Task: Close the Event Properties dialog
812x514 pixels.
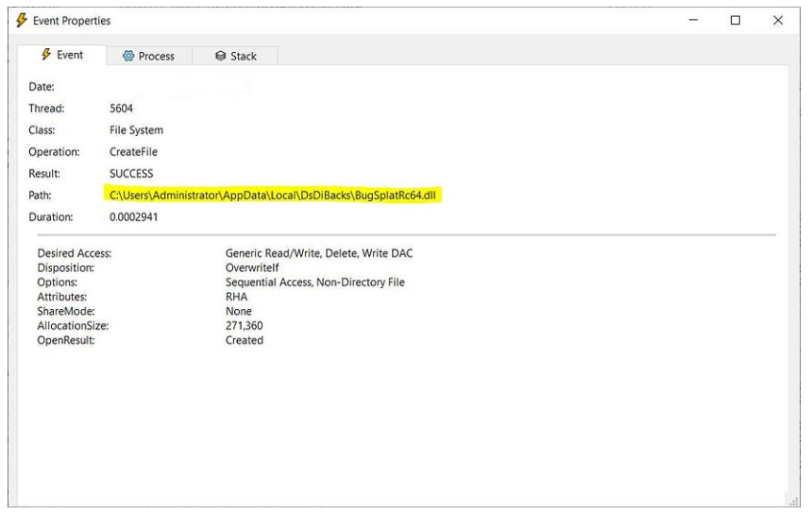Action: point(778,20)
